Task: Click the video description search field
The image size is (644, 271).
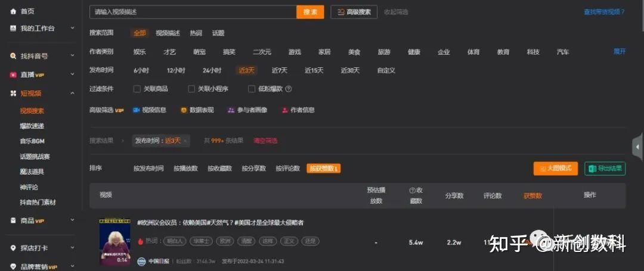Action: click(x=193, y=12)
